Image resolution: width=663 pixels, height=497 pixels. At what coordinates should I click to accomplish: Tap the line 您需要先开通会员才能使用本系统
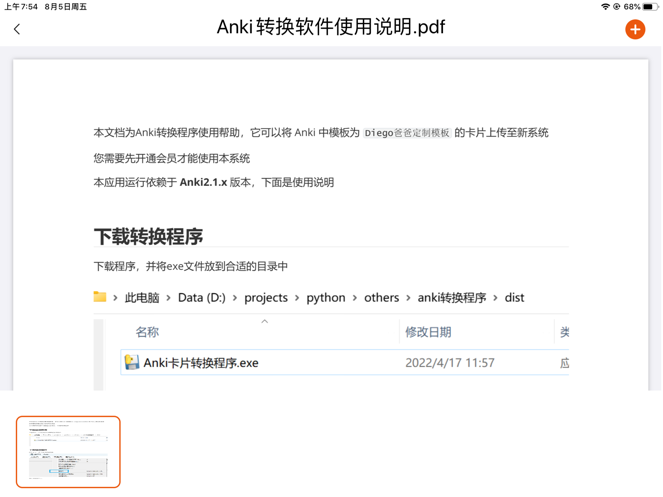pyautogui.click(x=172, y=159)
